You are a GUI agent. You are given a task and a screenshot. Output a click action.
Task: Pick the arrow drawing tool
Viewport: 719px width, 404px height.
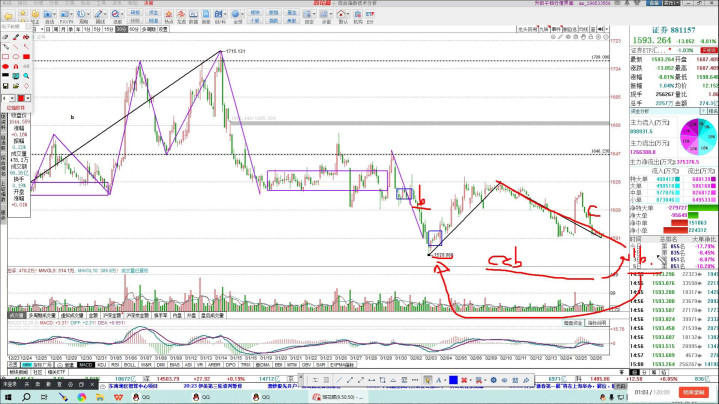pos(26,47)
